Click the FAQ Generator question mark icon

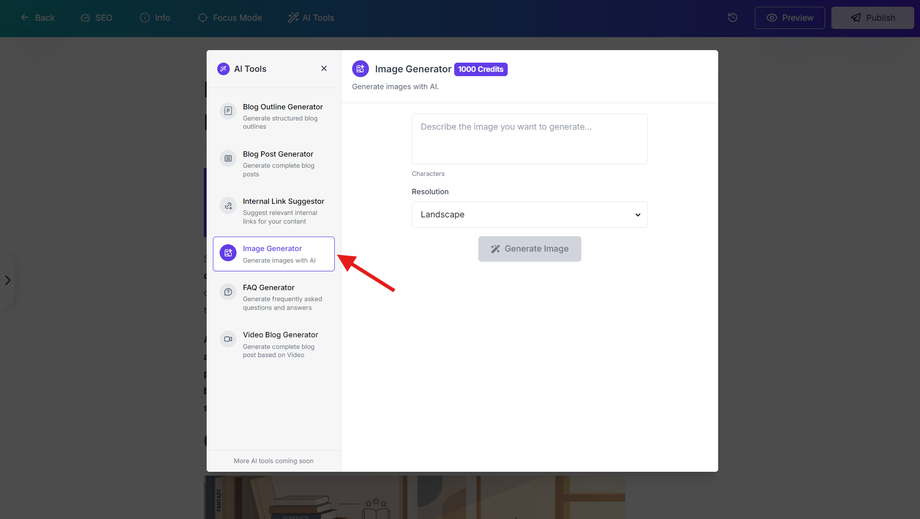pos(228,292)
